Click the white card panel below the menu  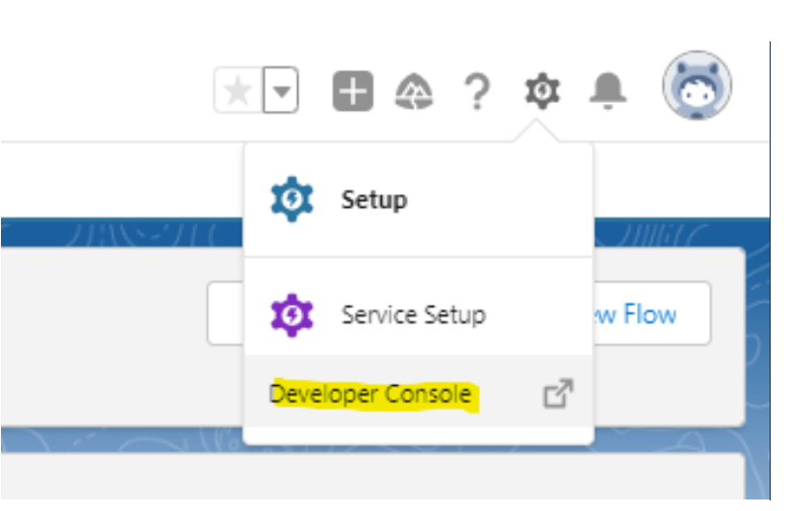pos(385,476)
